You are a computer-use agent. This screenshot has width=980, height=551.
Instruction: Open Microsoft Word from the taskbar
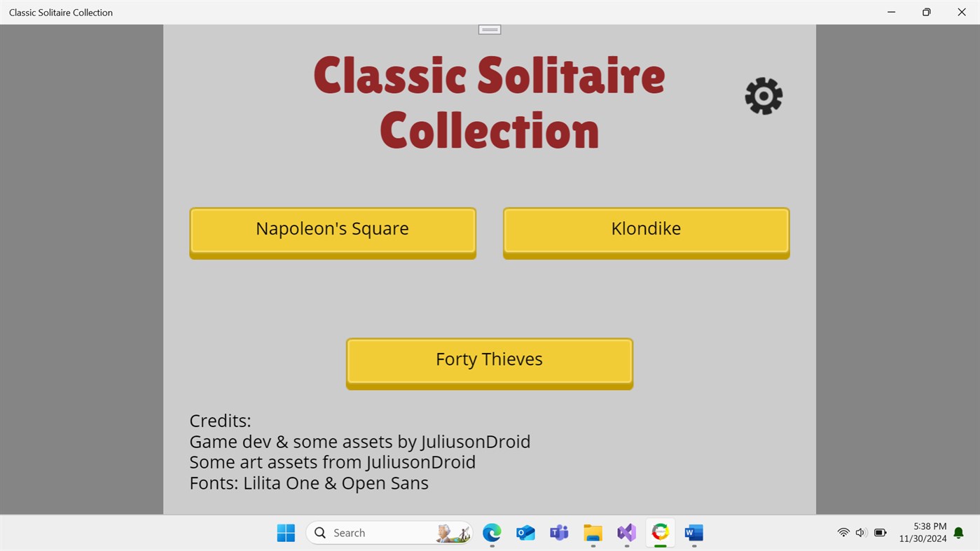(x=693, y=532)
